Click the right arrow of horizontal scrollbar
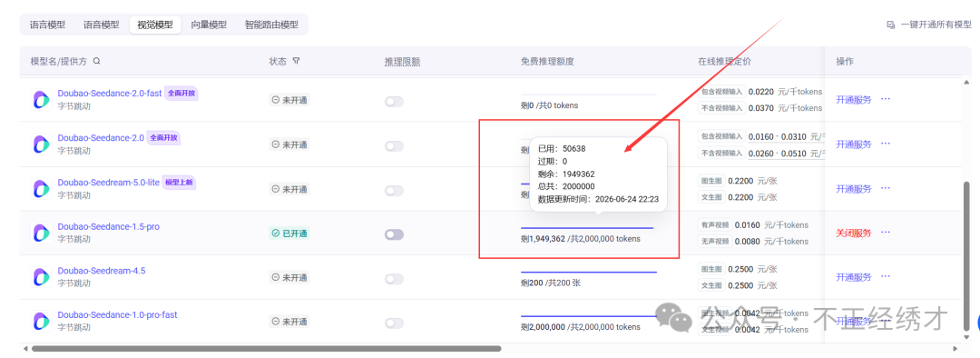Screen dimensions: 980x358 click(x=955, y=349)
